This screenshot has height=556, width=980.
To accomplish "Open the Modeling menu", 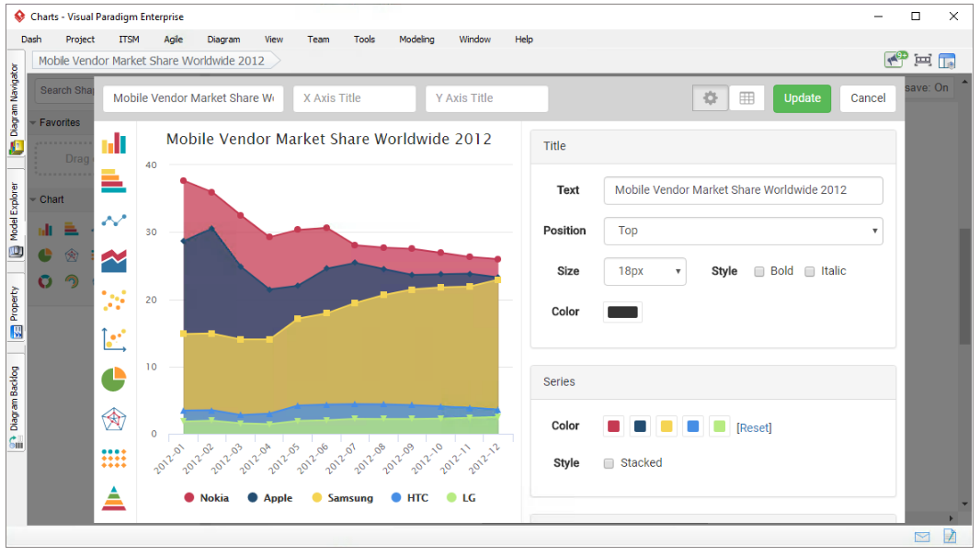I will (x=416, y=40).
